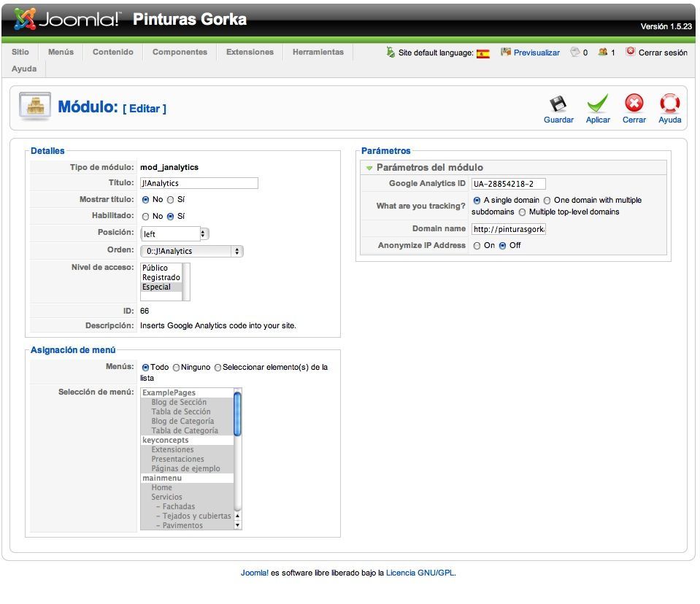
Task: Select 'A single domain' tracking option
Action: pos(477,201)
